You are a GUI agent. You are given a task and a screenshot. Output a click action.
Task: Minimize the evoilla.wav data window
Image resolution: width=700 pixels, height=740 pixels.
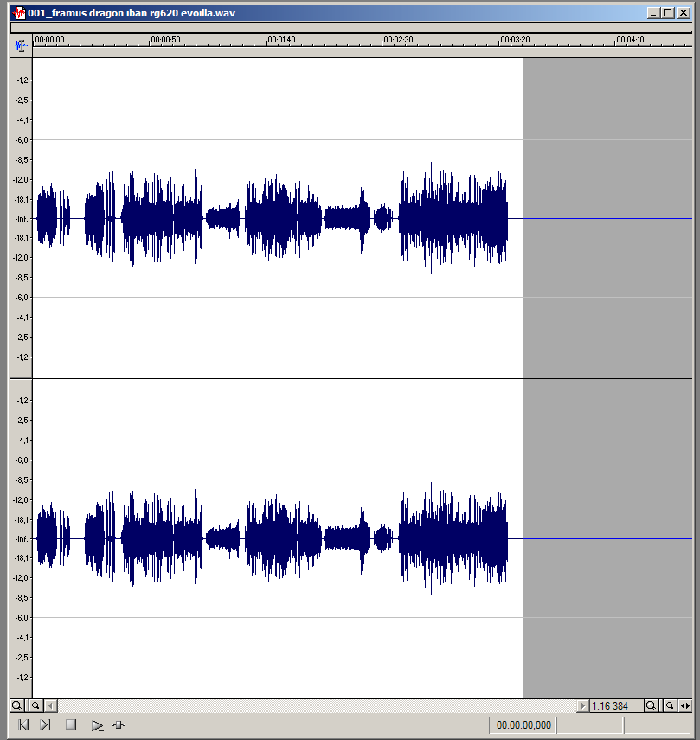point(653,13)
